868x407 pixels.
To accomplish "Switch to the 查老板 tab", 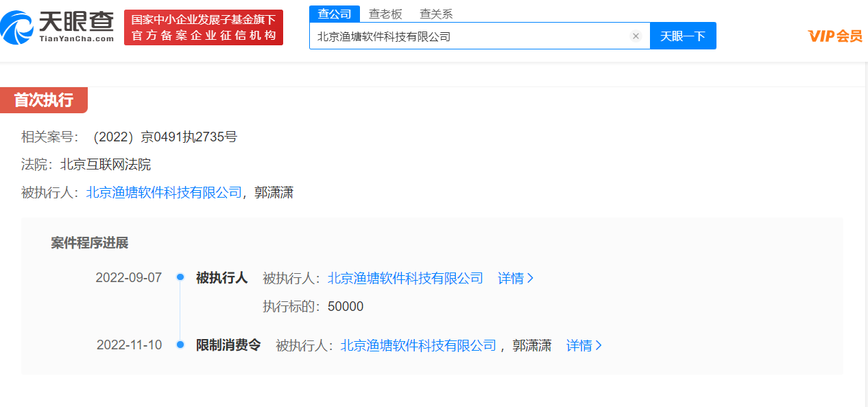I will [385, 14].
